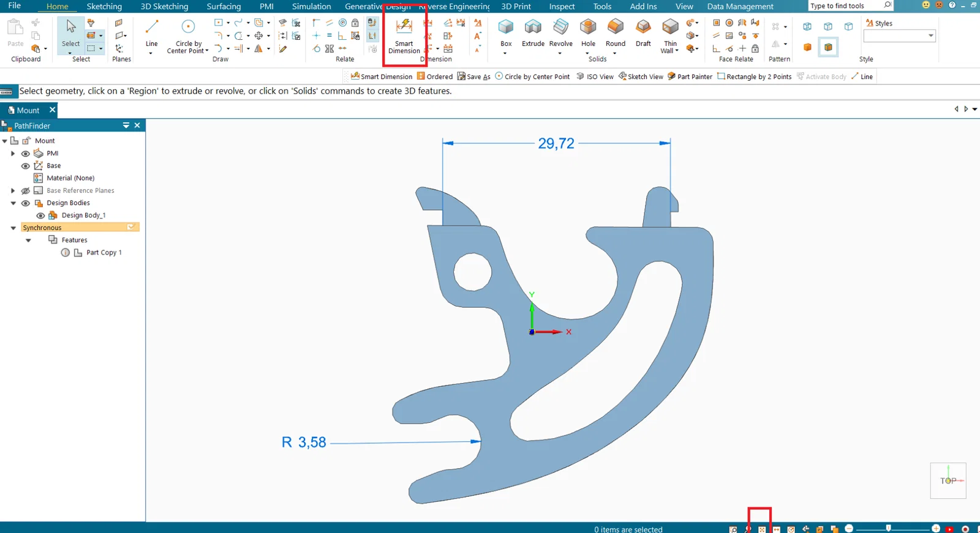Open the Surfacing ribbon tab
Viewport: 980px width, 533px height.
click(x=224, y=6)
